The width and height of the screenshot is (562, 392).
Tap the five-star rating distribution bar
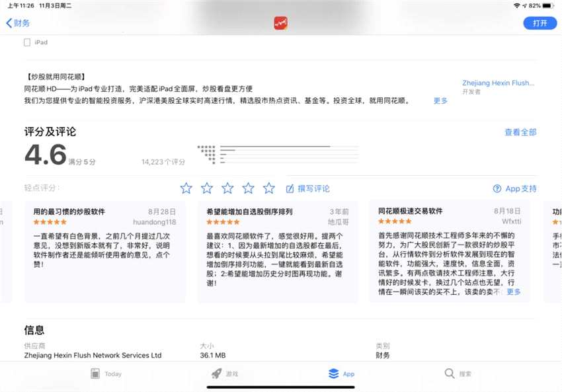[289, 147]
